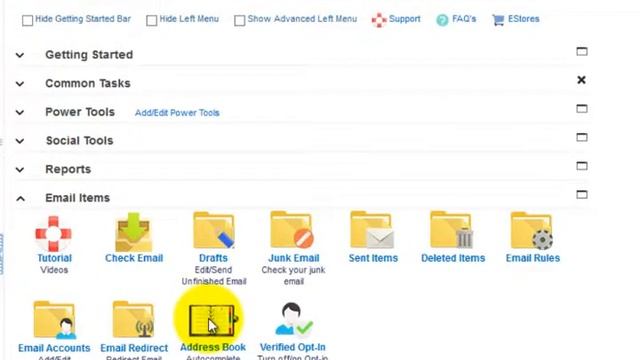Click the Verified Opt-In text link
Viewport: 640px width, 360px height.
click(293, 347)
